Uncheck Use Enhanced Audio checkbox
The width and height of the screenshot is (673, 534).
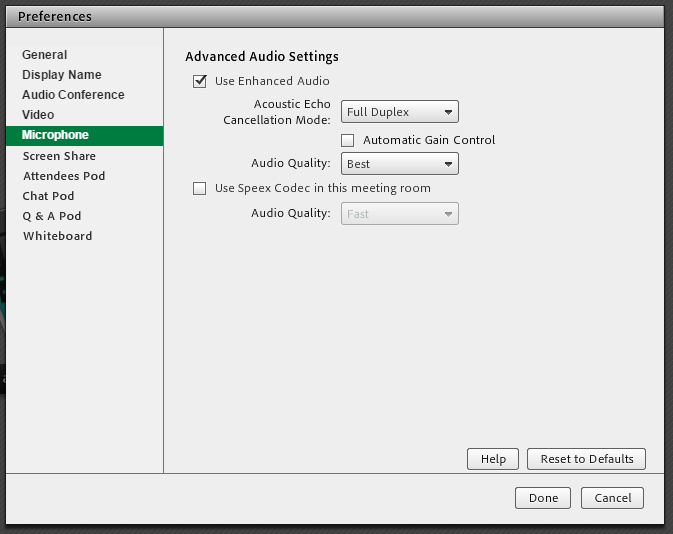pos(200,81)
